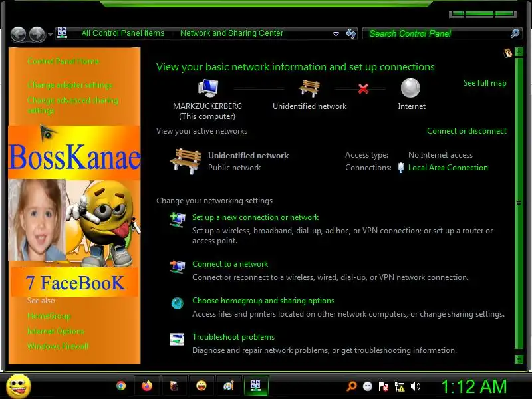Click the homegroup globe icon

[x=177, y=303]
